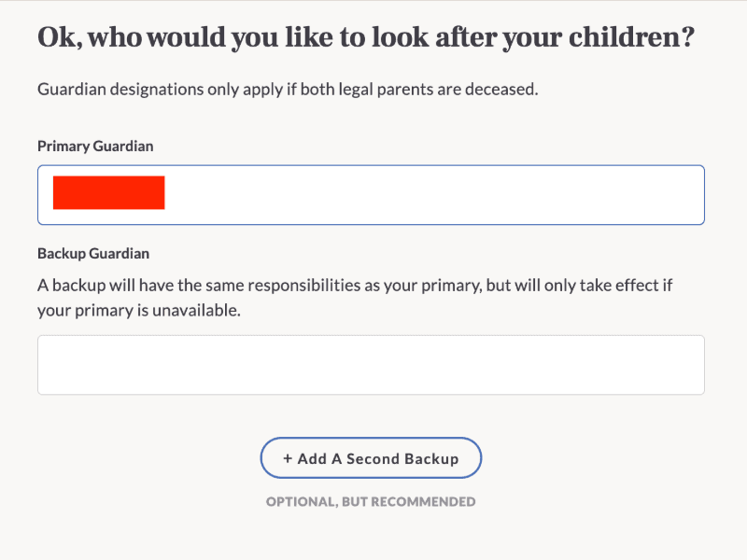The image size is (747, 560).
Task: Click "your primary is unavailable" text line
Action: 139,311
